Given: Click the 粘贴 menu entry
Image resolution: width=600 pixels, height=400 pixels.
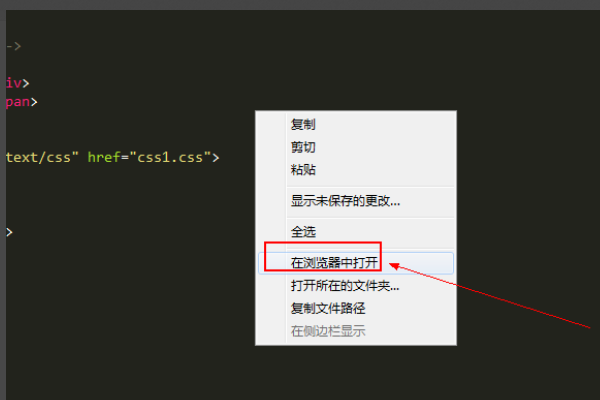Looking at the screenshot, I should 356,170.
